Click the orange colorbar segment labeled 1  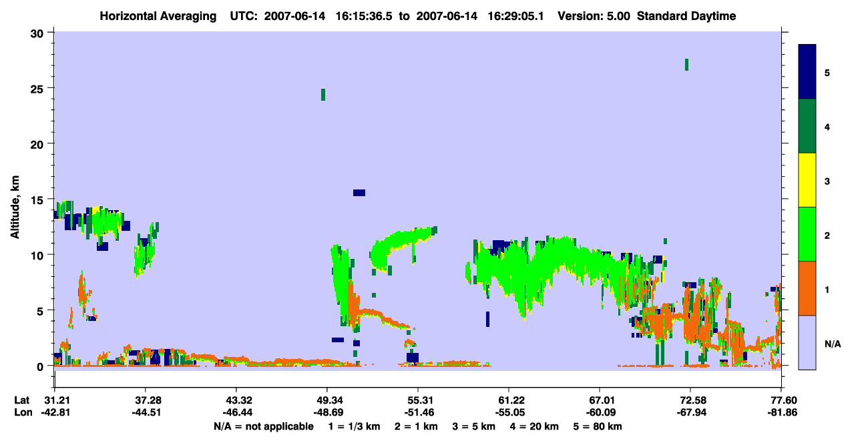[808, 288]
